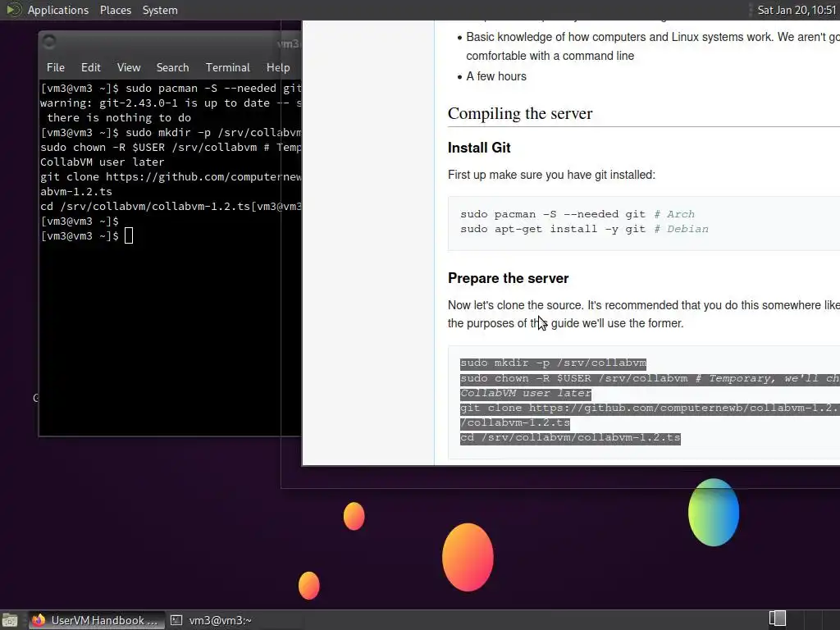Open the System menu
Viewport: 840px width, 630px height.
160,10
